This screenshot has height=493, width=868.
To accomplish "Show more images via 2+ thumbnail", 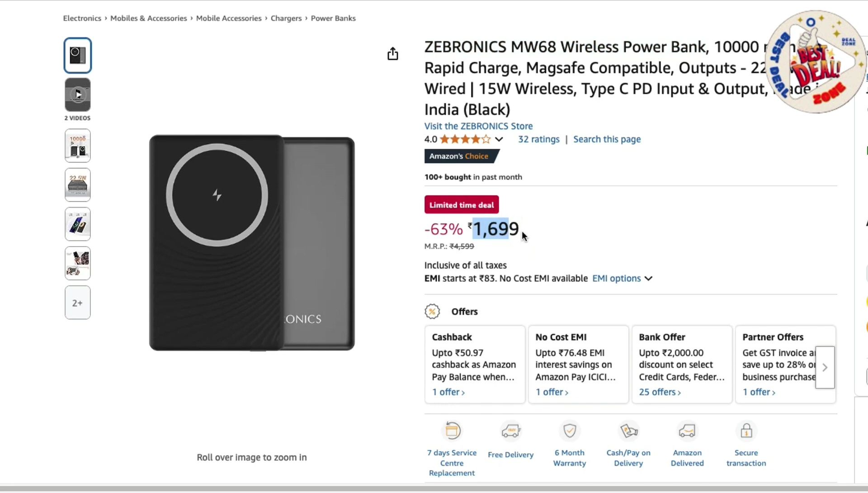I will 78,303.
